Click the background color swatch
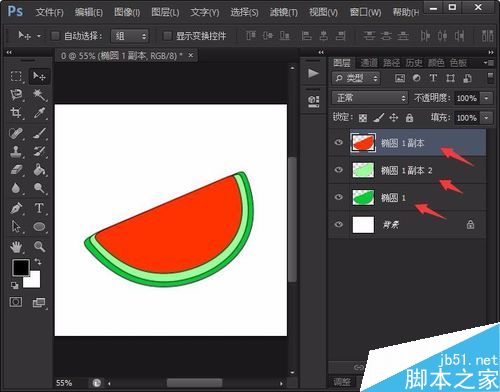Viewport: 500px width, 392px height. point(35,282)
